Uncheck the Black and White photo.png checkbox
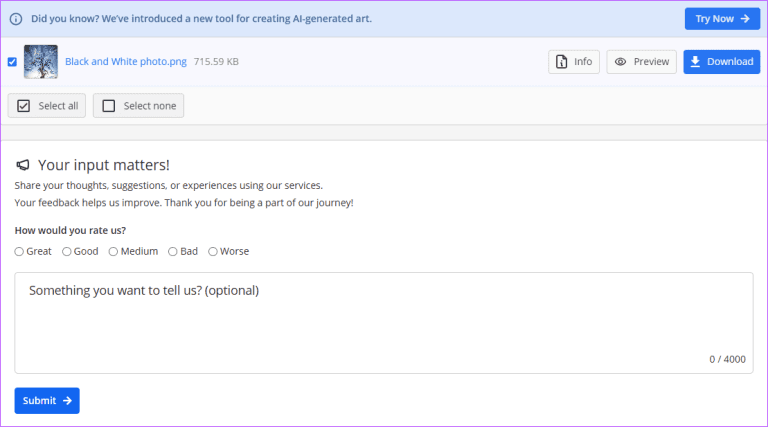The width and height of the screenshot is (768, 427). pyautogui.click(x=12, y=62)
